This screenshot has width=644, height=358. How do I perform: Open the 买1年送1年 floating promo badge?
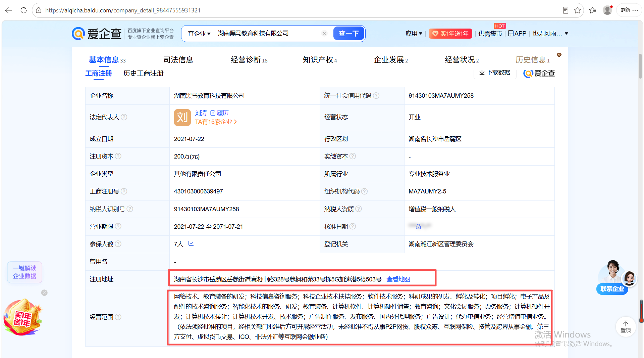click(23, 317)
